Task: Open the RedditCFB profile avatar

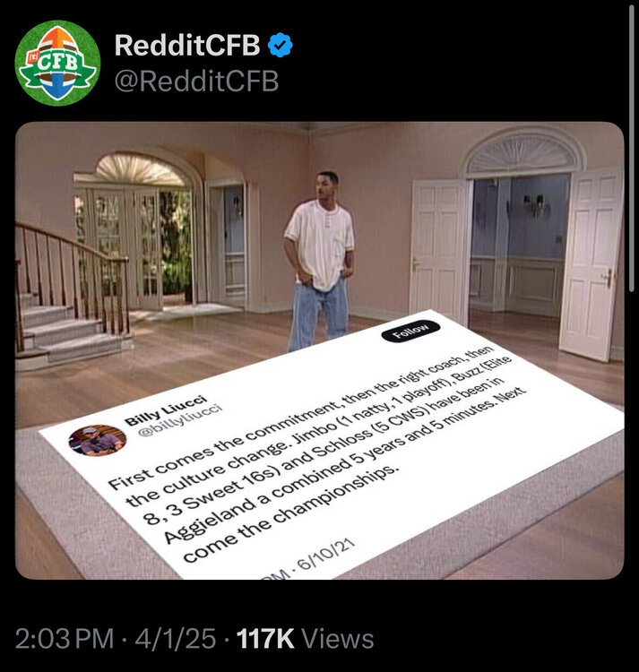Action: [57, 63]
